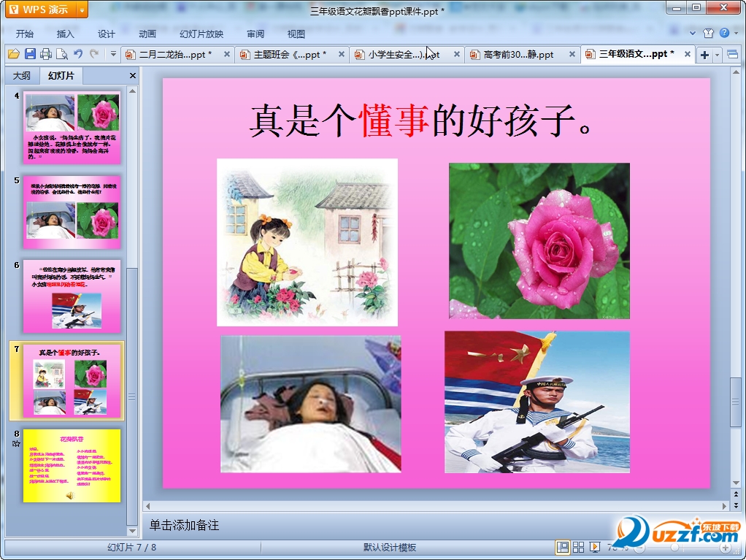Click the blue help question mark icon
This screenshot has width=746, height=560.
(x=724, y=33)
